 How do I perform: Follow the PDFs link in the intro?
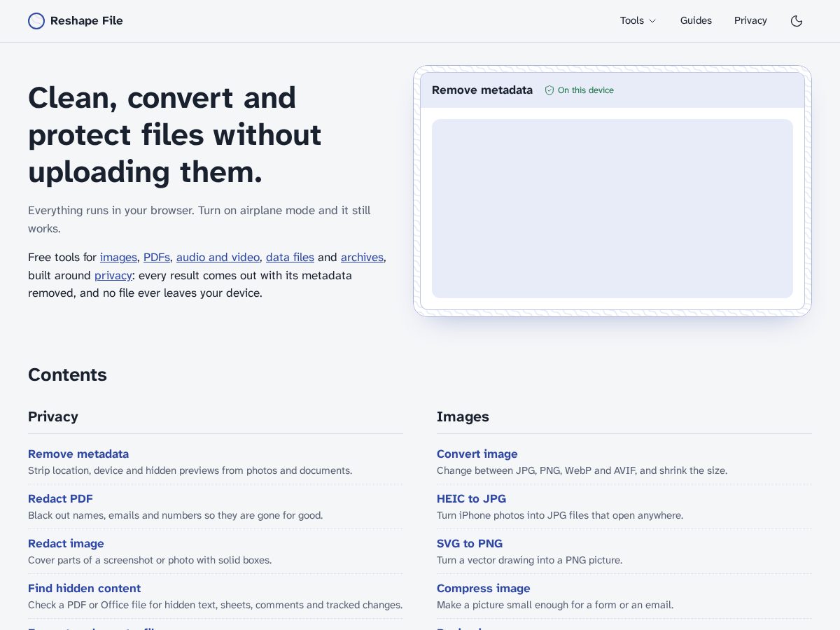pos(157,258)
